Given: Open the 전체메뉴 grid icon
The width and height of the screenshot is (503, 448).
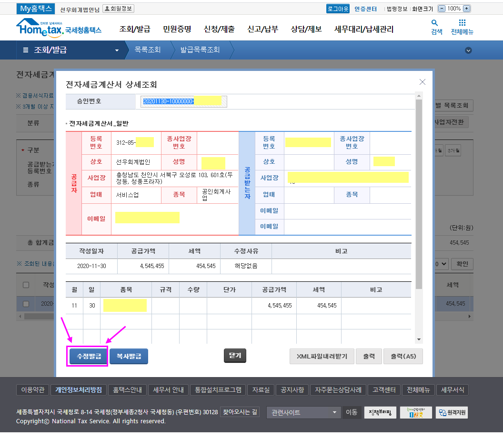Looking at the screenshot, I should [462, 23].
